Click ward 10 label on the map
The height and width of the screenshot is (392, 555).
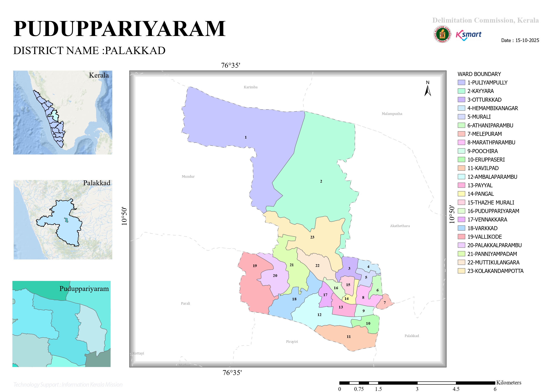click(x=368, y=323)
